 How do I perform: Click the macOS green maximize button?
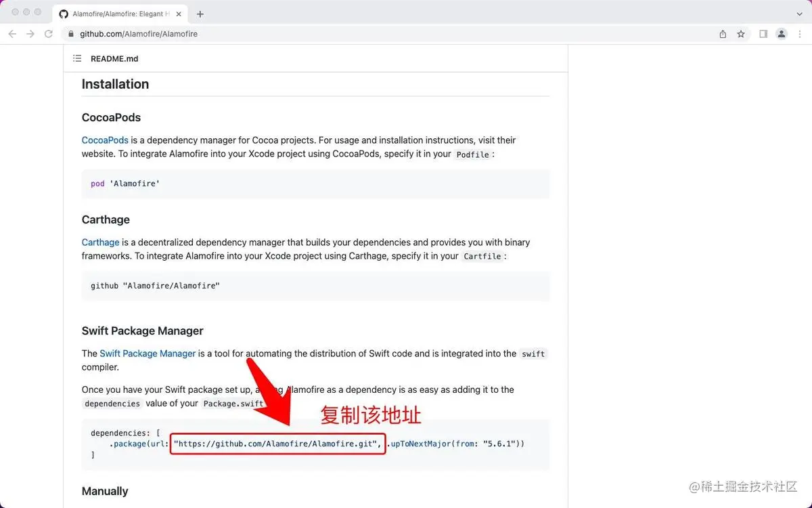(x=38, y=12)
